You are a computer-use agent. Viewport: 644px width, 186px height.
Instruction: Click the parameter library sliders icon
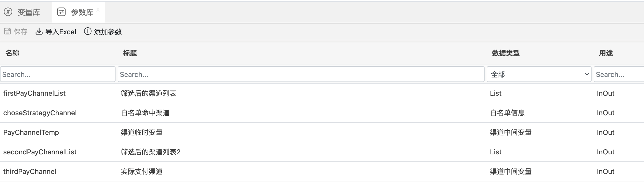62,12
